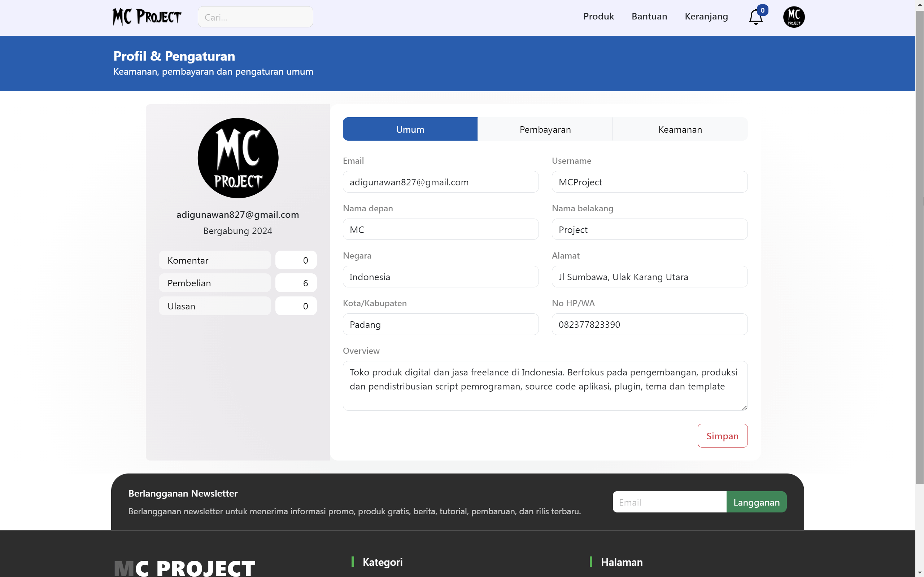This screenshot has width=924, height=577.
Task: Click the MC Project logo in the header
Action: (147, 17)
